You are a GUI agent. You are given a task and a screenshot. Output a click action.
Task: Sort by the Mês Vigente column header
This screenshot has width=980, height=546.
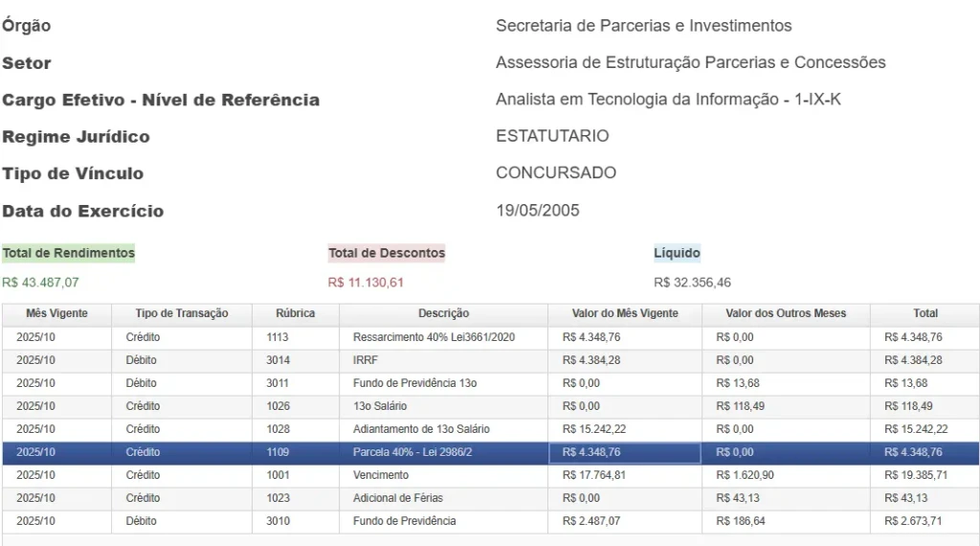(x=56, y=313)
